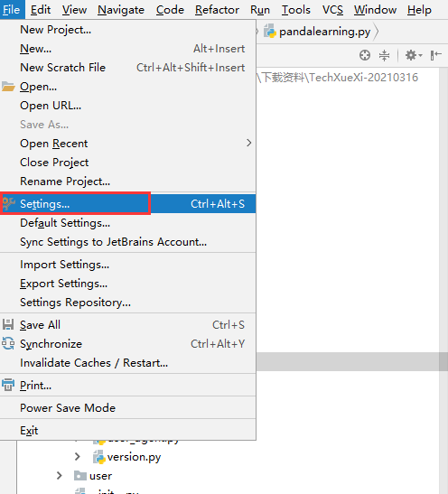Click pandalearning.py breadcrumb
The width and height of the screenshot is (448, 494).
(324, 32)
